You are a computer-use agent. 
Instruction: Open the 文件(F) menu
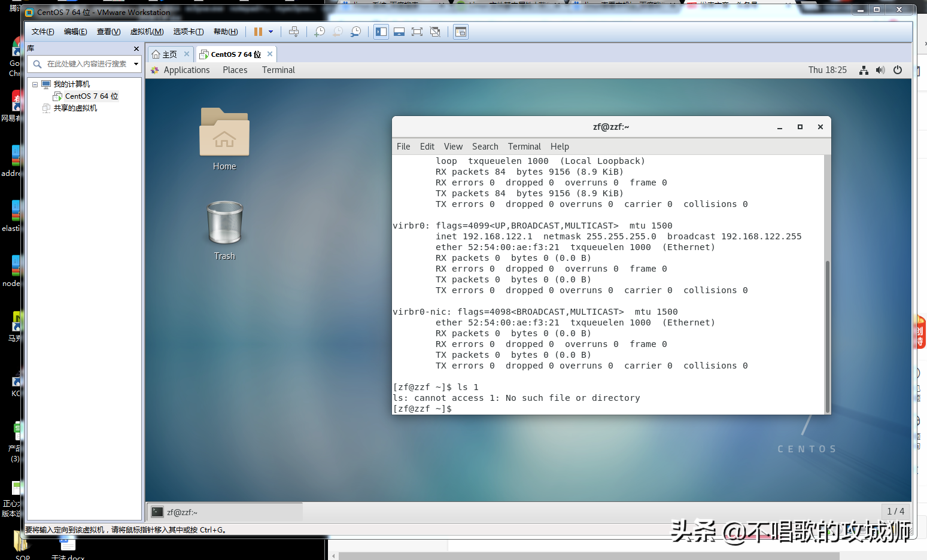[x=42, y=32]
